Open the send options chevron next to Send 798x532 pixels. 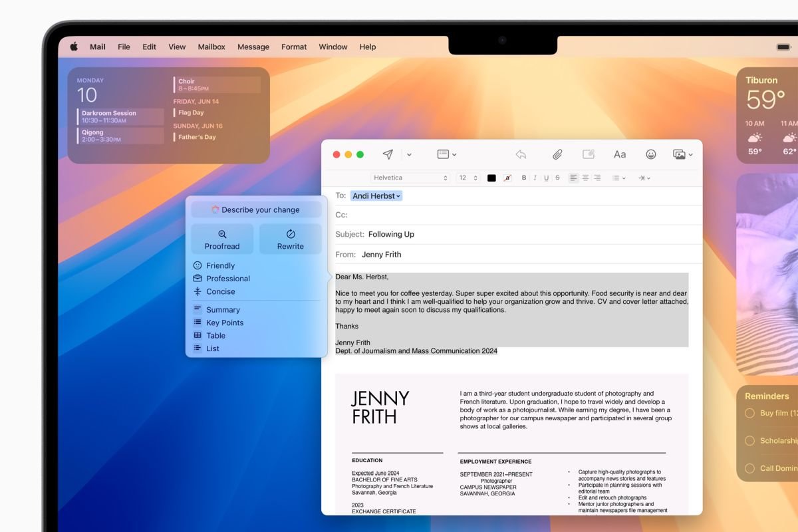[409, 155]
